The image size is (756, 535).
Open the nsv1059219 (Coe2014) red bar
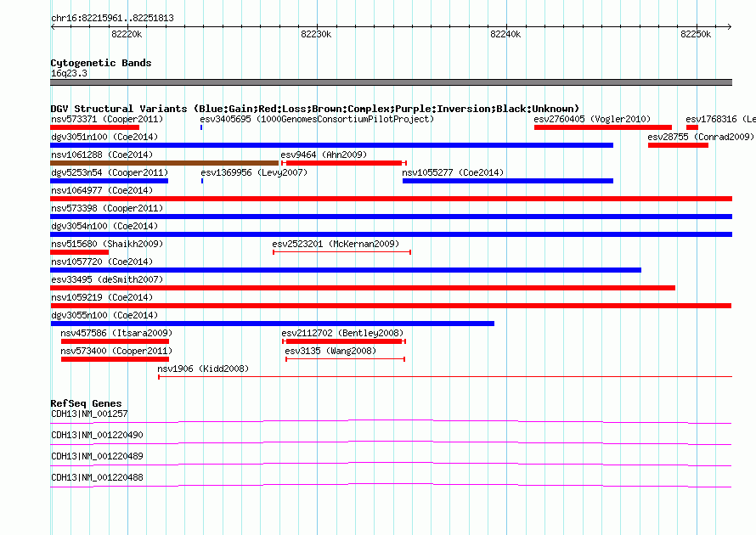coord(391,306)
